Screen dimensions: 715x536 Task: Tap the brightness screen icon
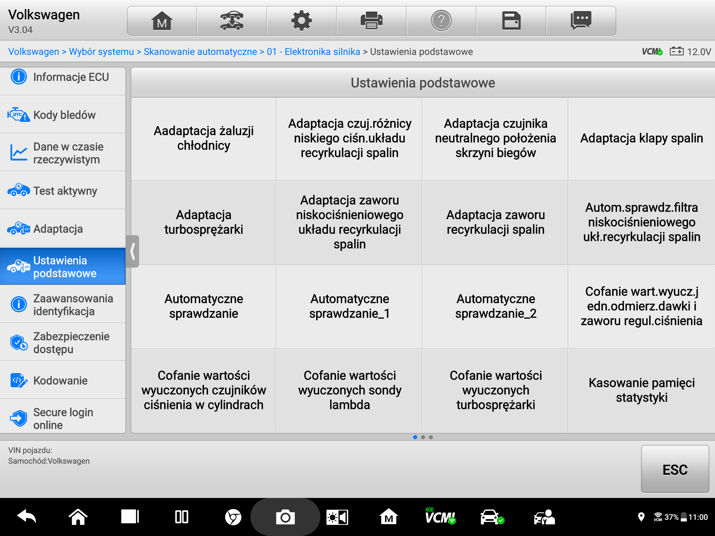[x=337, y=517]
